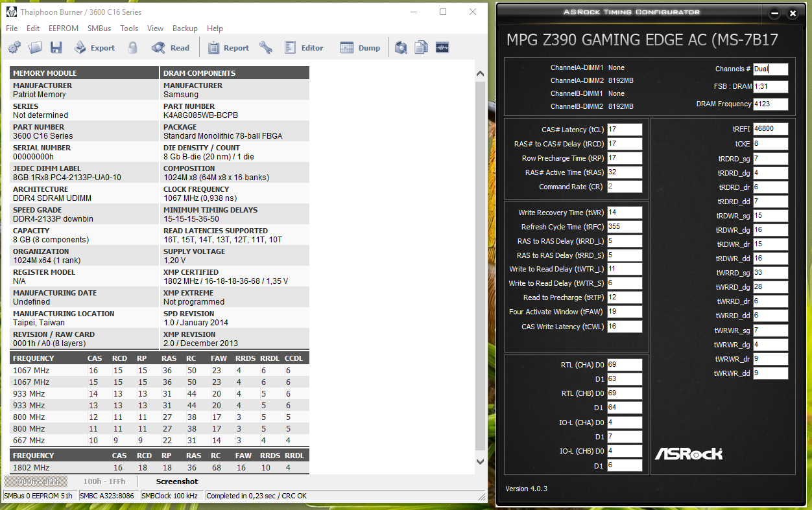The image size is (812, 510).
Task: Open the Report view from toolbar
Action: click(x=228, y=47)
